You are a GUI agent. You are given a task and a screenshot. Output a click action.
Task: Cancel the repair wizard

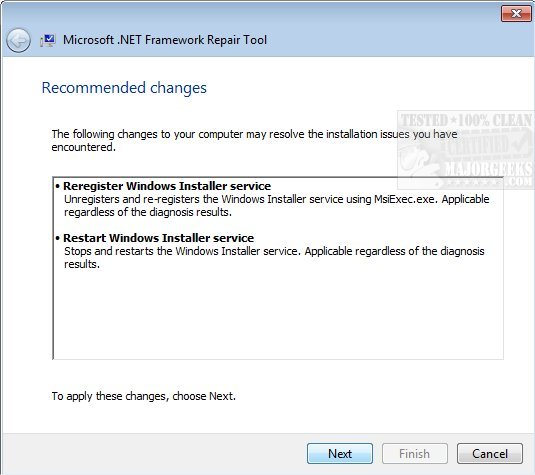click(x=490, y=454)
